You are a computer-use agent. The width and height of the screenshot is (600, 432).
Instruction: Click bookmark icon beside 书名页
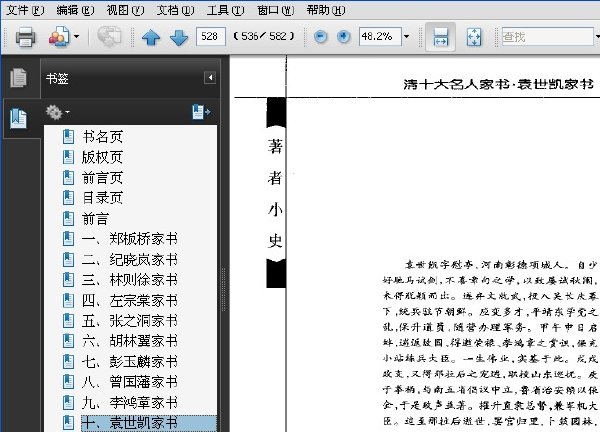[x=68, y=137]
